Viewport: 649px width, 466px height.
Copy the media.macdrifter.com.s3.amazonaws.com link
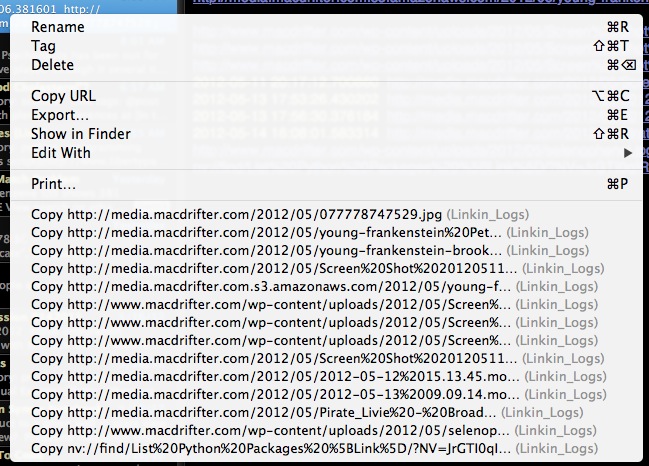(x=326, y=286)
